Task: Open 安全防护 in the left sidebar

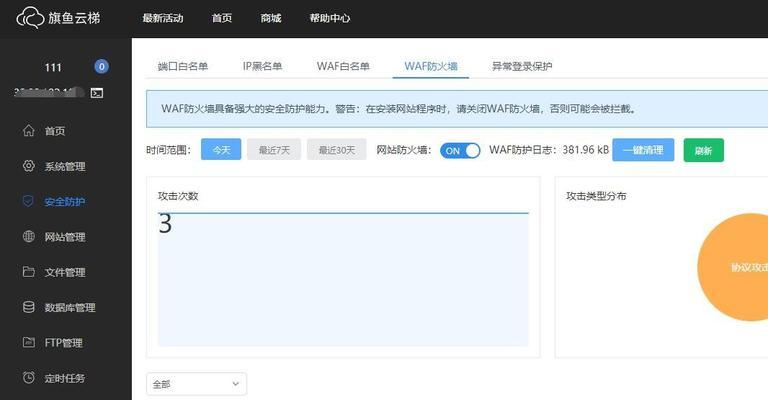Action: 65,201
